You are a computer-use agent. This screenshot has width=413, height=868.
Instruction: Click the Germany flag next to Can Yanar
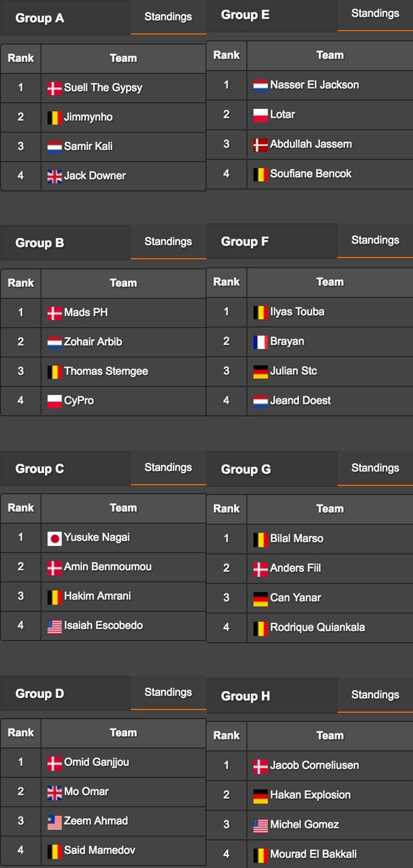coord(260,598)
